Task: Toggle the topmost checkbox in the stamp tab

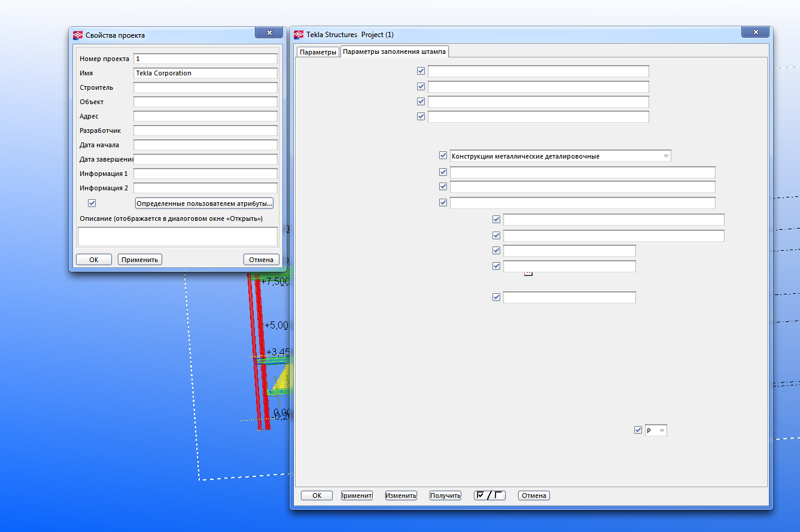Action: [x=421, y=71]
